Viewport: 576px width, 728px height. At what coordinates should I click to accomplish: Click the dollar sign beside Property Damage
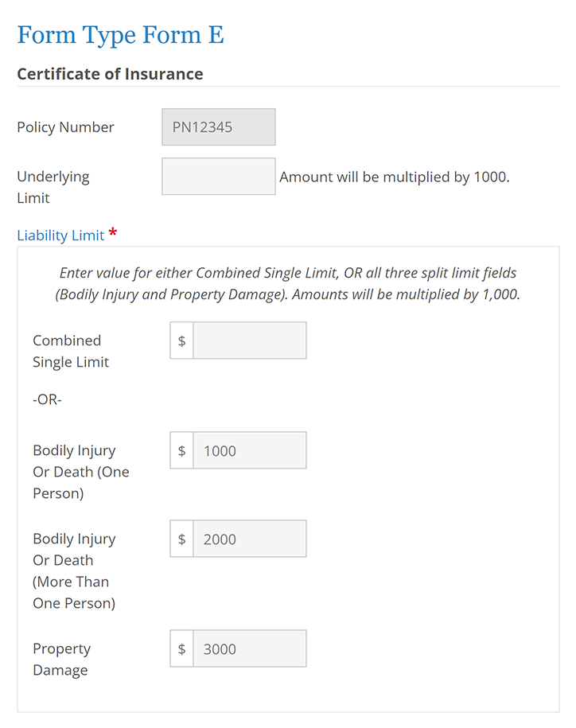coord(181,648)
